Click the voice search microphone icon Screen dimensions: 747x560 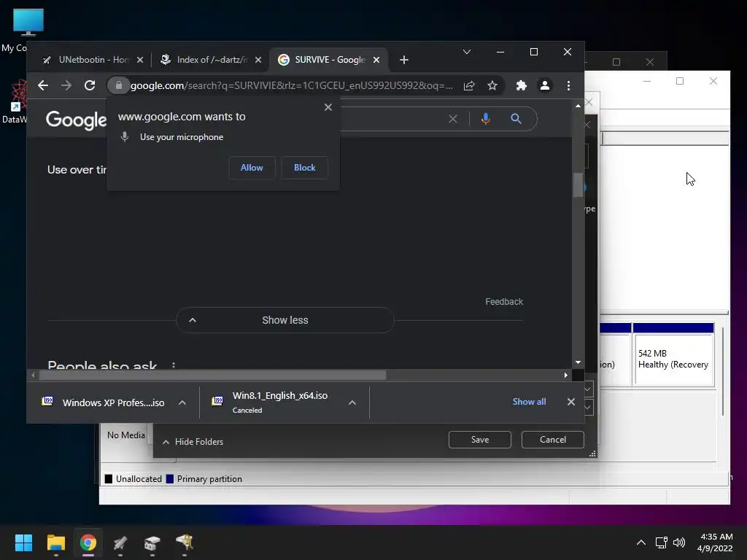(485, 119)
